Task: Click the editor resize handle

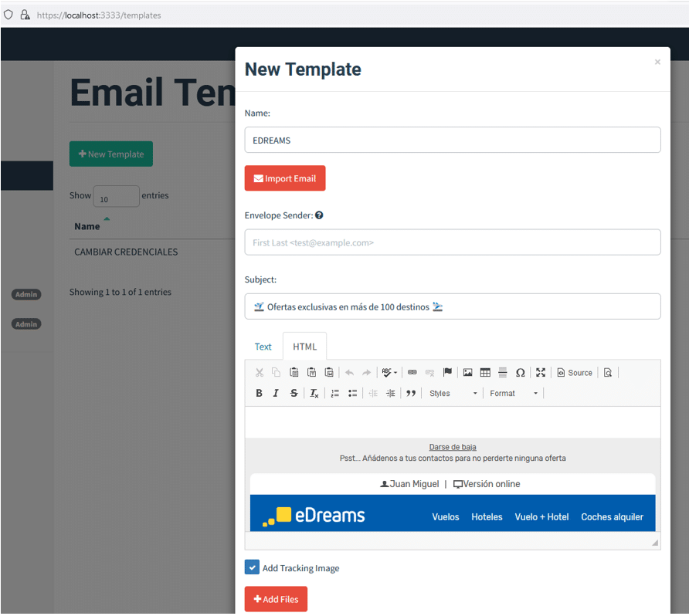Action: tap(655, 543)
